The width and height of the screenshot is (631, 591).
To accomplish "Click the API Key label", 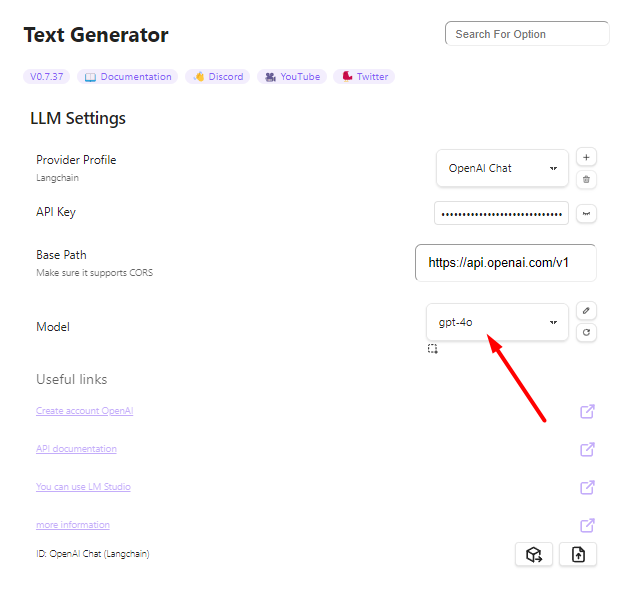I will 56,212.
